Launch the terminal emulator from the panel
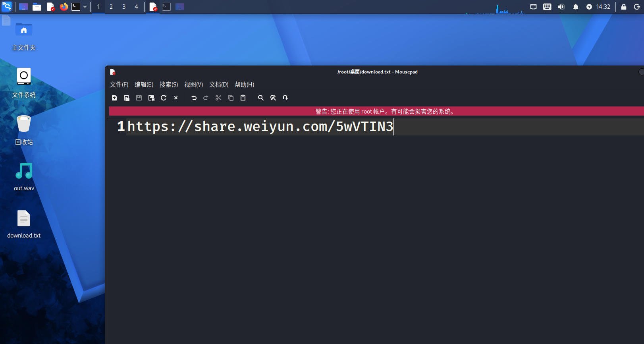The height and width of the screenshot is (344, 644). pyautogui.click(x=76, y=7)
